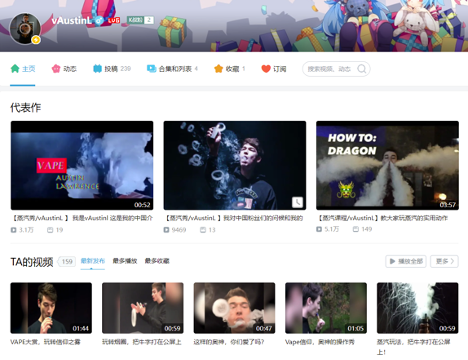Open the 这样的男神 video title link
The height and width of the screenshot is (360, 468).
pos(229,342)
